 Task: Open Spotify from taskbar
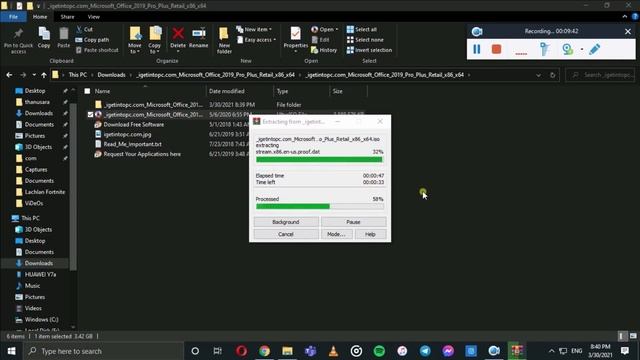coord(379,351)
